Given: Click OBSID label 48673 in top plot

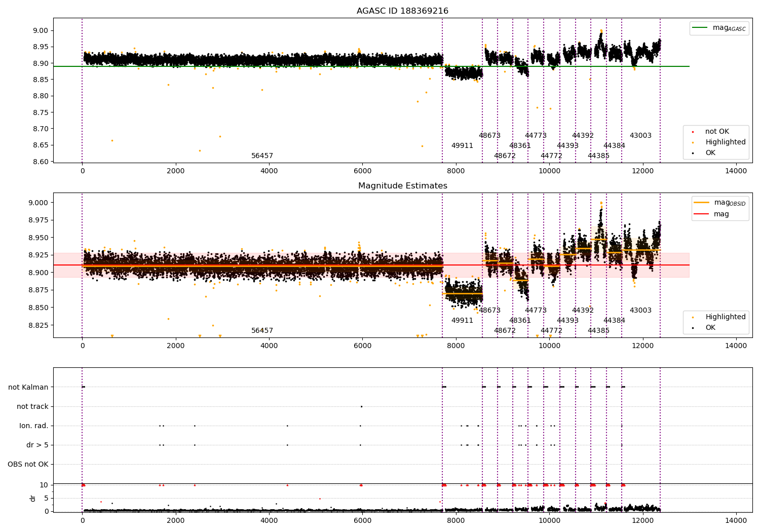Looking at the screenshot, I should (489, 136).
